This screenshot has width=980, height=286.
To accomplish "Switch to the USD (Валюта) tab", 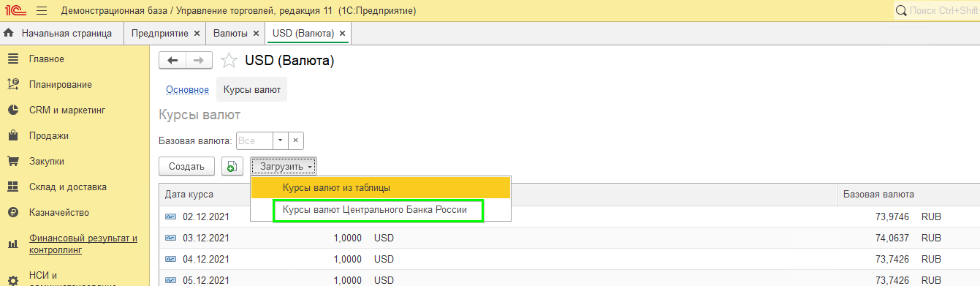I will point(308,34).
